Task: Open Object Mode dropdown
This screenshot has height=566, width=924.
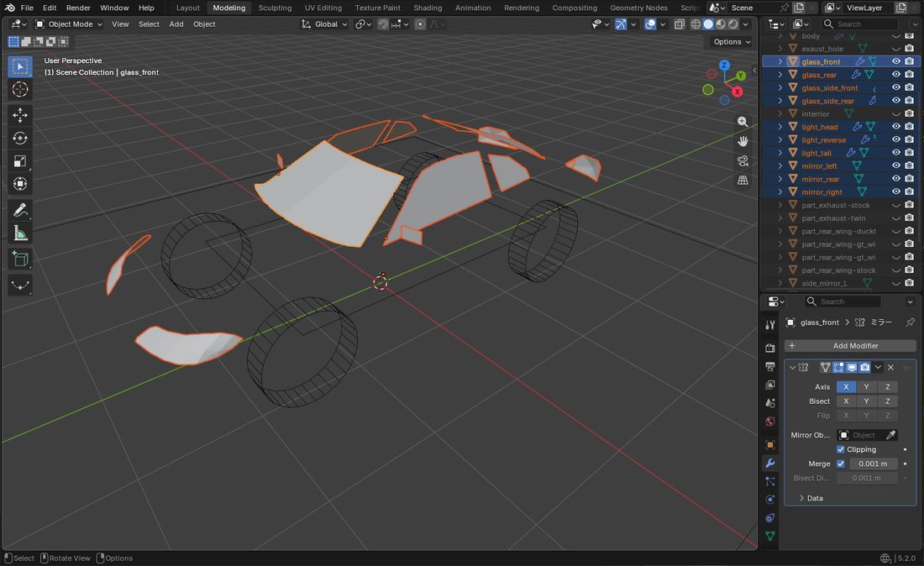Action: point(68,24)
